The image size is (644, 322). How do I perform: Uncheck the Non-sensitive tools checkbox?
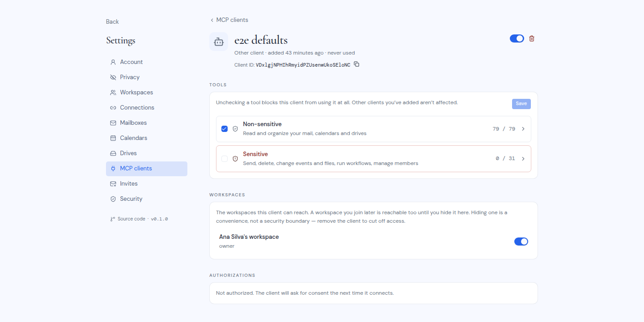click(225, 129)
